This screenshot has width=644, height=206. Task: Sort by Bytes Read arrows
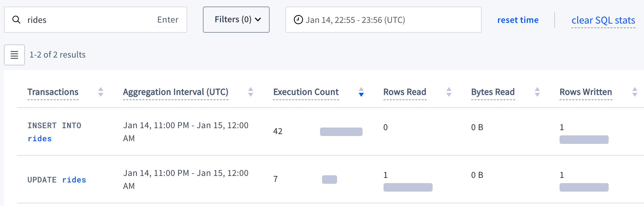point(537,92)
